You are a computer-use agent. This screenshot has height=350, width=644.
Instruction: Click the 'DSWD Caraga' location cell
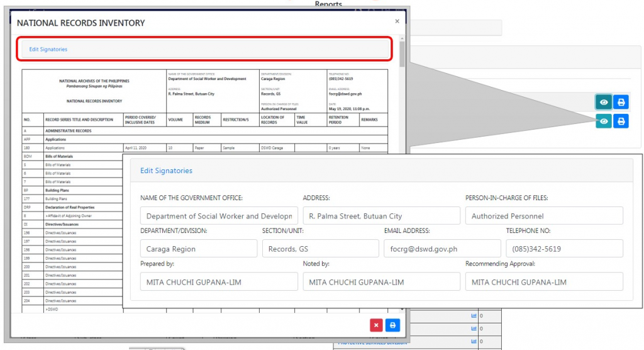[x=272, y=148]
